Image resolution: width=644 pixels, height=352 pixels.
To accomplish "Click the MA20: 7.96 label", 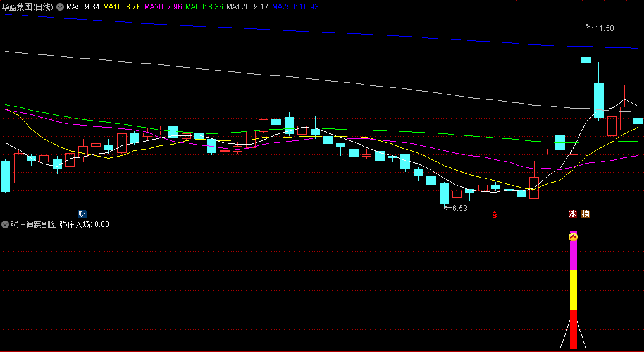I will click(163, 7).
